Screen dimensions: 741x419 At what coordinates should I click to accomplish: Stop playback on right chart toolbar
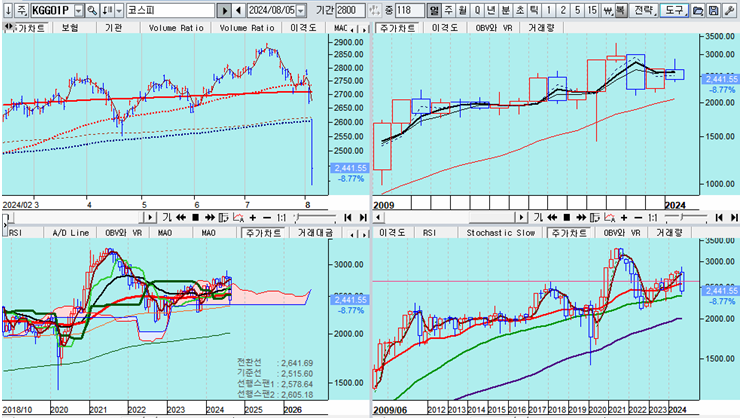567,217
